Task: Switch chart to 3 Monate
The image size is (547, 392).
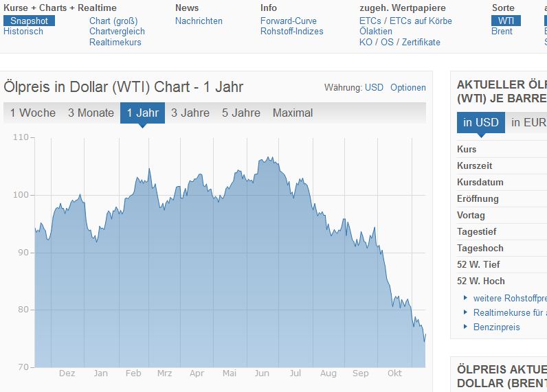Action: pyautogui.click(x=91, y=113)
